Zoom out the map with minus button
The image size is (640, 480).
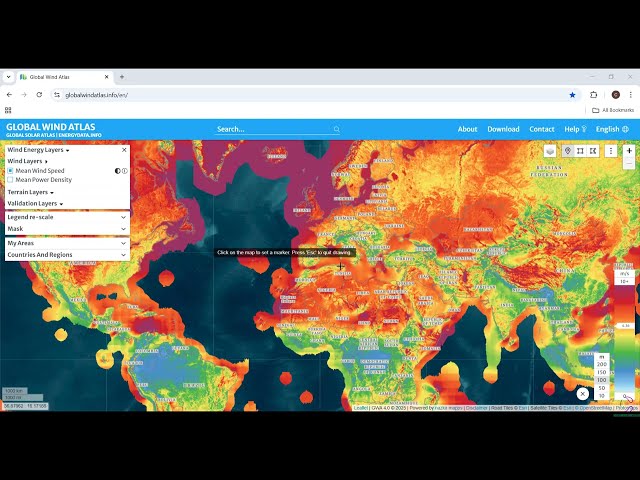[x=629, y=163]
